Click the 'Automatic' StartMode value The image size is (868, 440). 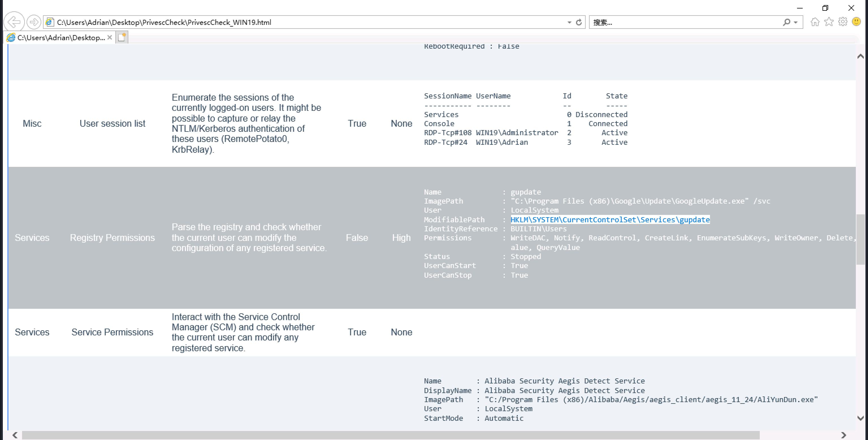pos(504,418)
